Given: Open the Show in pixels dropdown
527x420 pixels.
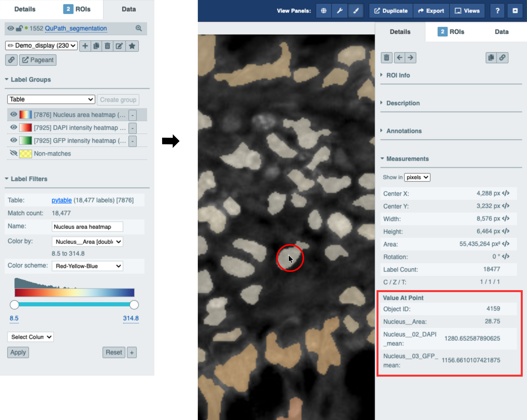Looking at the screenshot, I should pos(417,177).
